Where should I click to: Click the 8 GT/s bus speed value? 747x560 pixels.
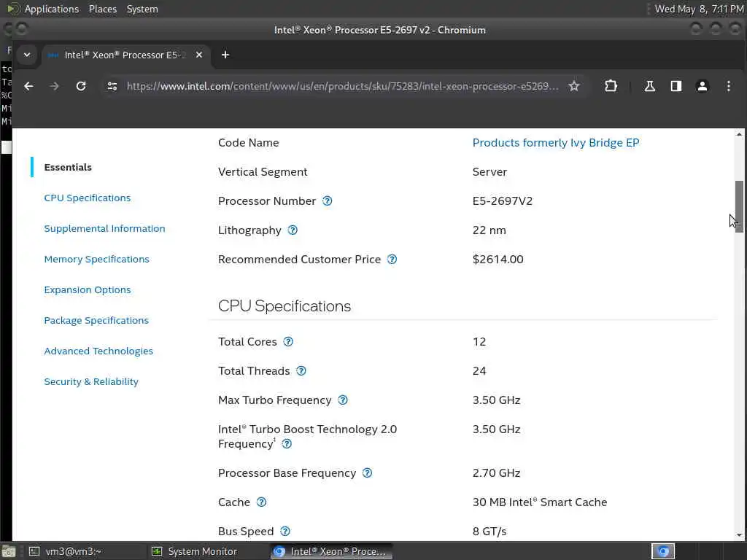coord(489,532)
